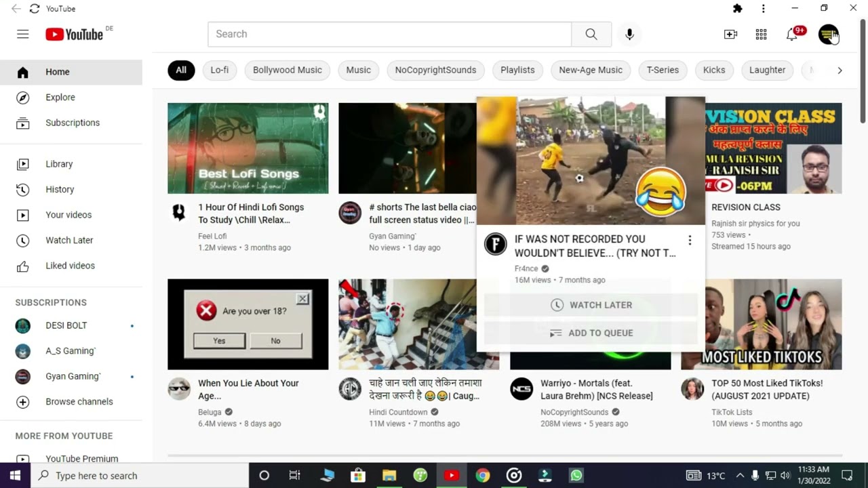The width and height of the screenshot is (868, 488).
Task: Select the Lo-fi filter chip
Action: [x=220, y=70]
